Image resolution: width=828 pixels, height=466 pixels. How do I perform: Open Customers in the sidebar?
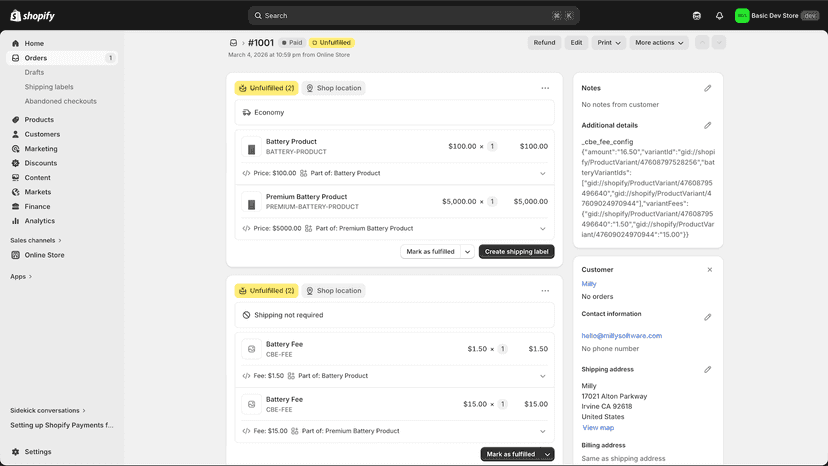42,134
